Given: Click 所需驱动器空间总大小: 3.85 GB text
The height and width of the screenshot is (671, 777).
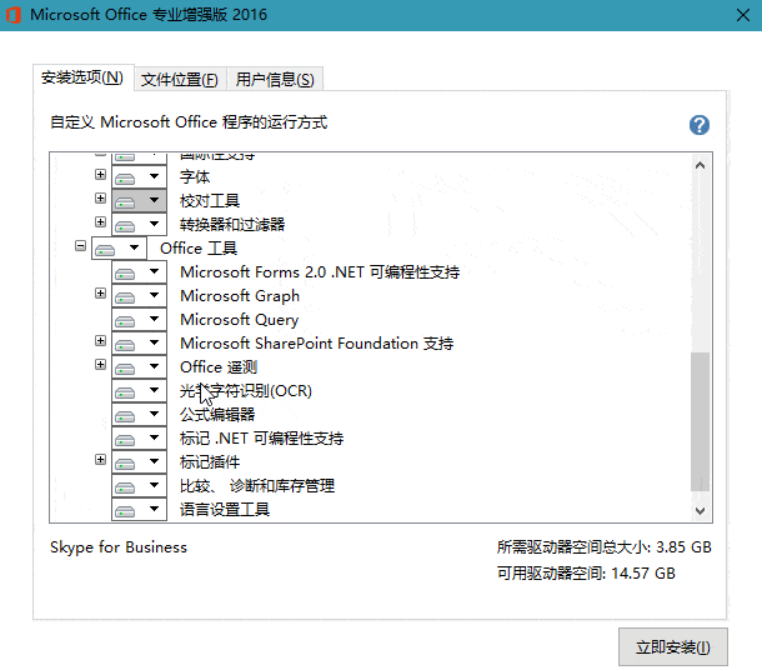Looking at the screenshot, I should pyautogui.click(x=605, y=548).
